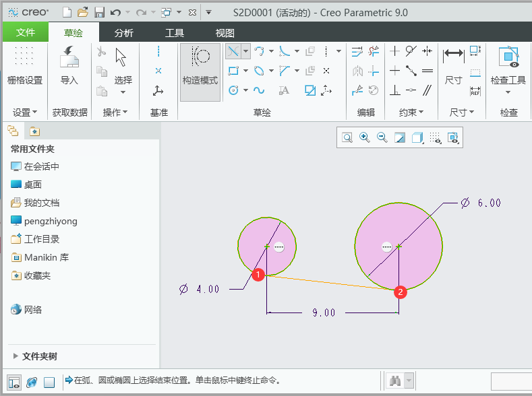Apply the Coincident constraint
This screenshot has width=532, height=396.
(411, 90)
